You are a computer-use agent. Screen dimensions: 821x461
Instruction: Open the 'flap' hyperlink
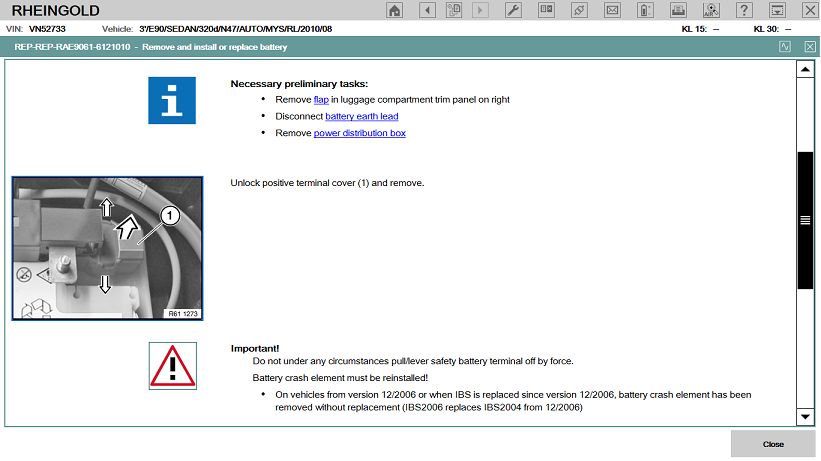point(321,100)
